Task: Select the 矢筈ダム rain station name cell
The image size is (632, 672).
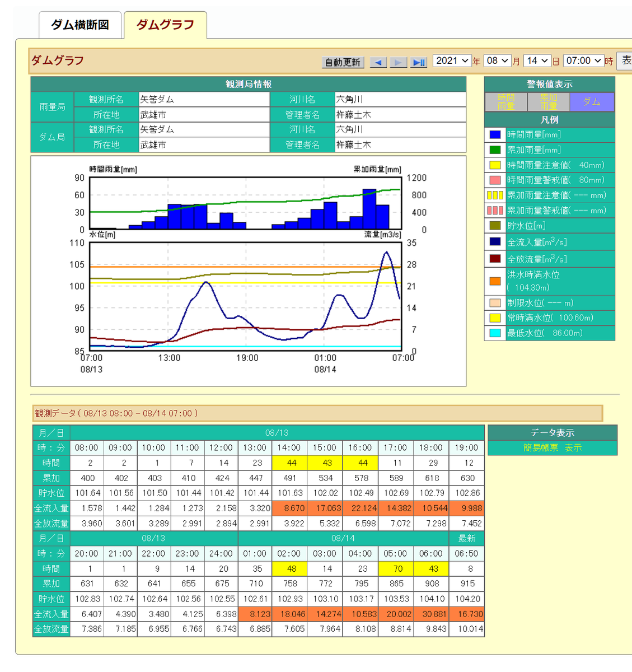Action: click(204, 99)
